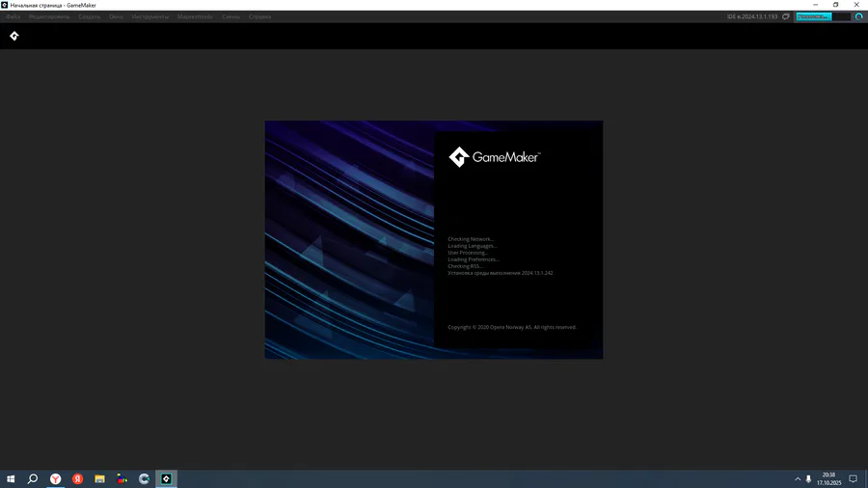Click the 'Loading Languages...' status line
Image resolution: width=868 pixels, height=488 pixels.
coord(473,246)
